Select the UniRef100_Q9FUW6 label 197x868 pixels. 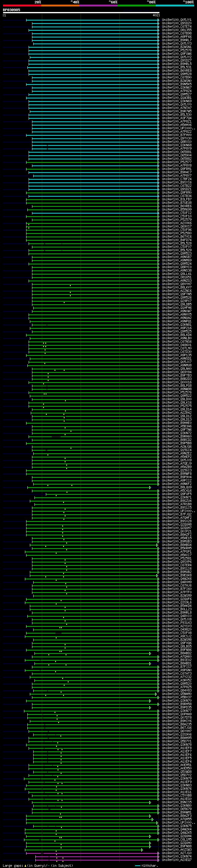tap(177, 54)
